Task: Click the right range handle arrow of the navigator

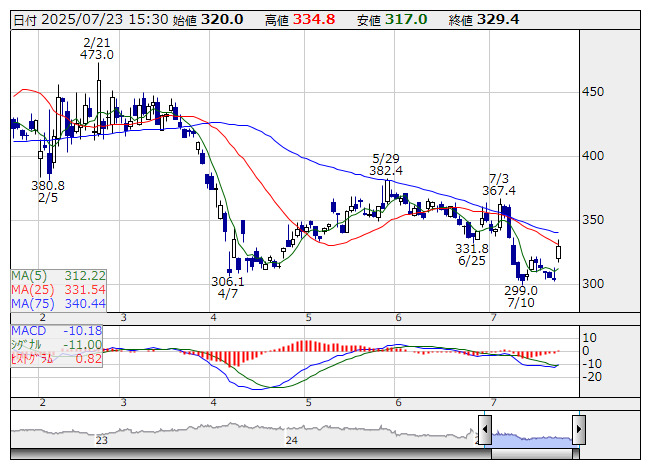Action: point(579,430)
